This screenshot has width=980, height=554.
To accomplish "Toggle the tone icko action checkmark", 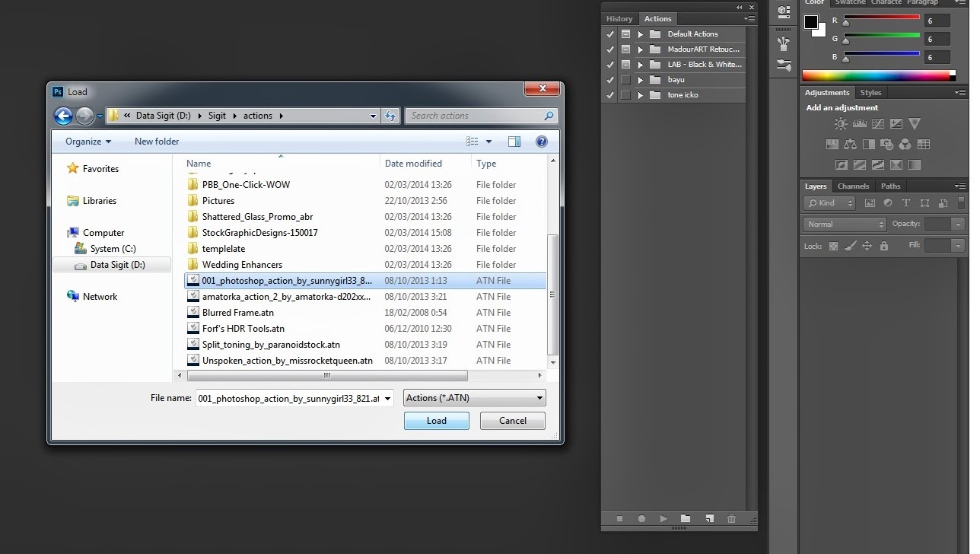I will 609,94.
